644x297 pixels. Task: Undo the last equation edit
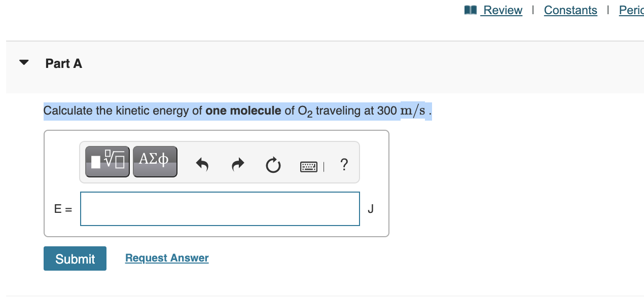pos(202,164)
